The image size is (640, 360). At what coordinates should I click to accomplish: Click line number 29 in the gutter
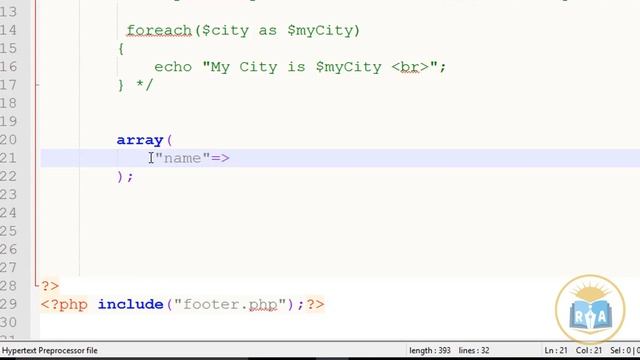(x=8, y=304)
